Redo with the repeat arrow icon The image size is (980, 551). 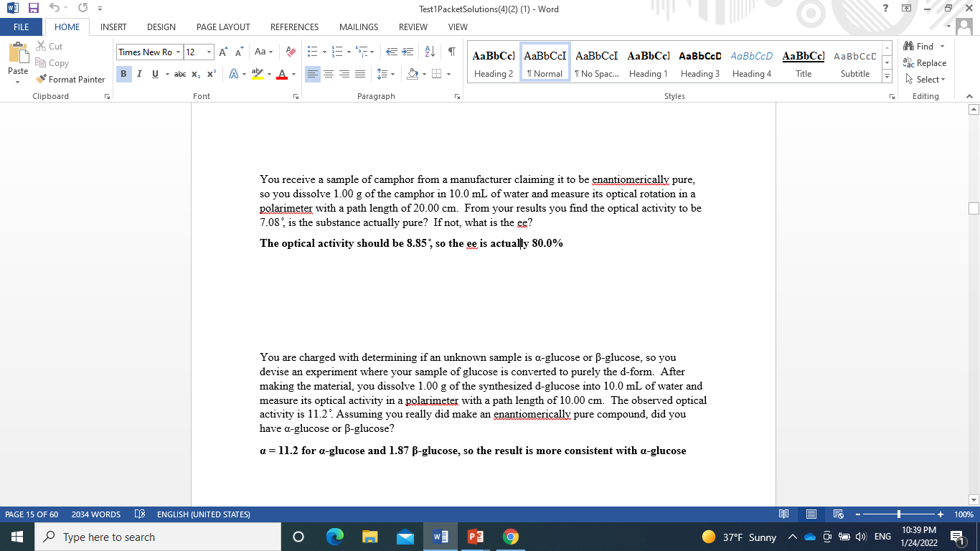[x=82, y=9]
